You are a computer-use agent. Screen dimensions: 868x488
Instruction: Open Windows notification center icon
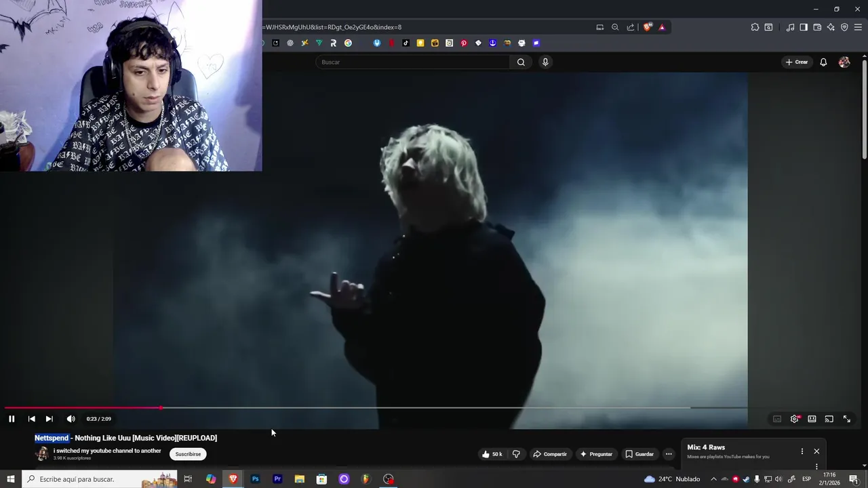(854, 479)
